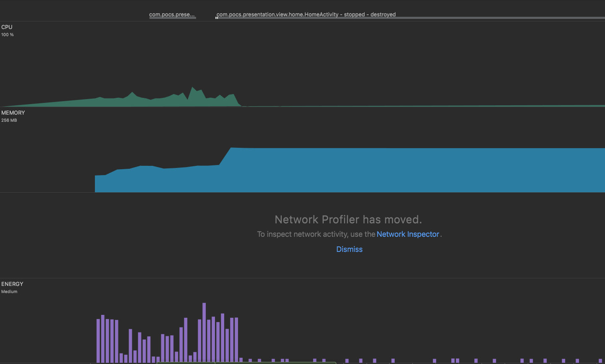The image size is (605, 364).
Task: Click the Medium energy level label
Action: point(9,291)
